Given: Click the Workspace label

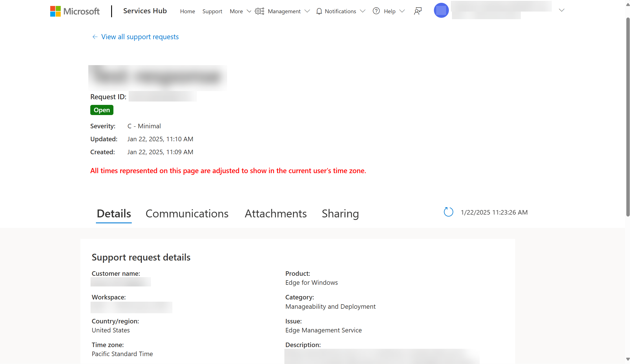Looking at the screenshot, I should (x=109, y=297).
